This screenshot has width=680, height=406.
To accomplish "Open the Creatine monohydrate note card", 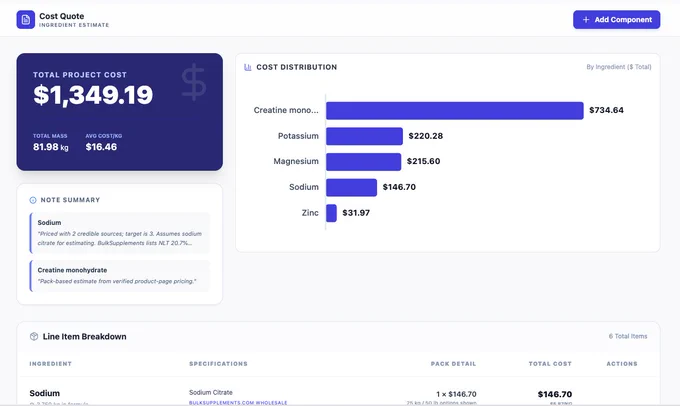I will tap(120, 276).
